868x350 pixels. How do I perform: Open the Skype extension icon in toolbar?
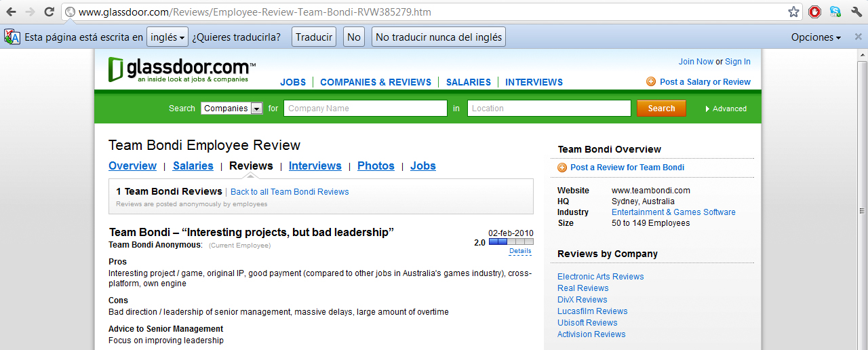(x=835, y=12)
